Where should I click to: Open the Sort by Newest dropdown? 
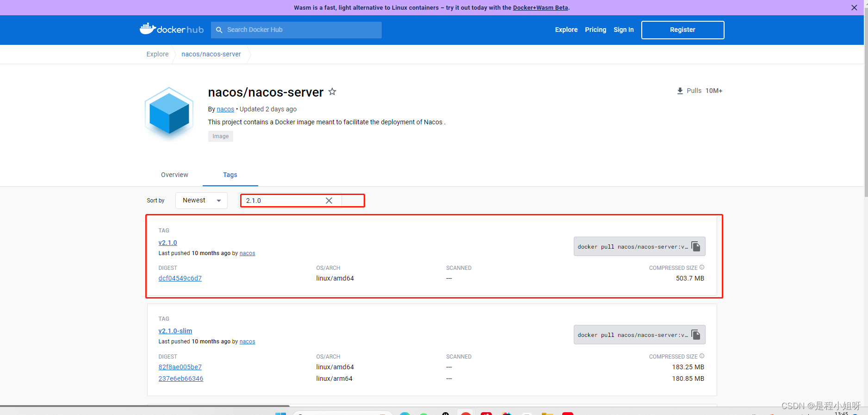201,201
